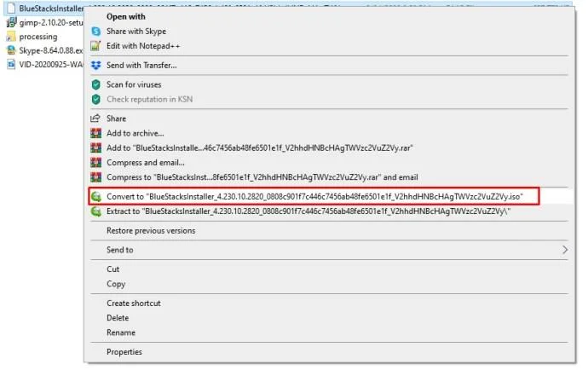Click the green disc icon beside Extract to
This screenshot has width=588, height=370.
pos(96,211)
